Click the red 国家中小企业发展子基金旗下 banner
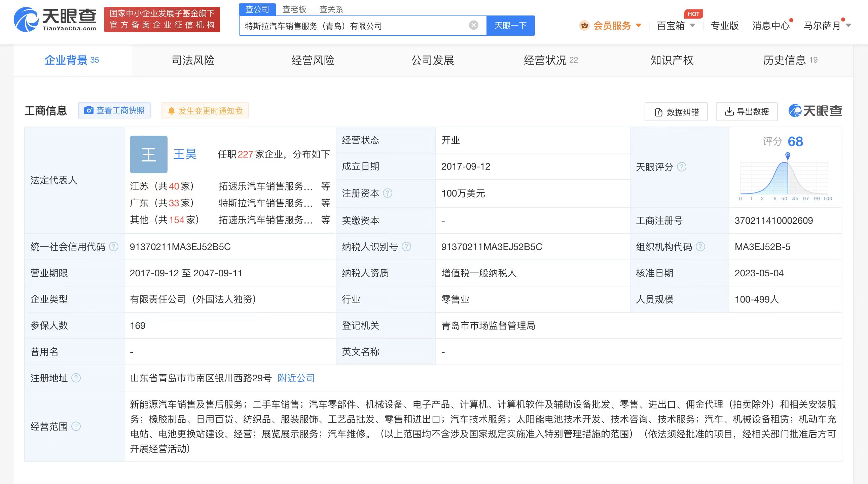 click(x=162, y=20)
